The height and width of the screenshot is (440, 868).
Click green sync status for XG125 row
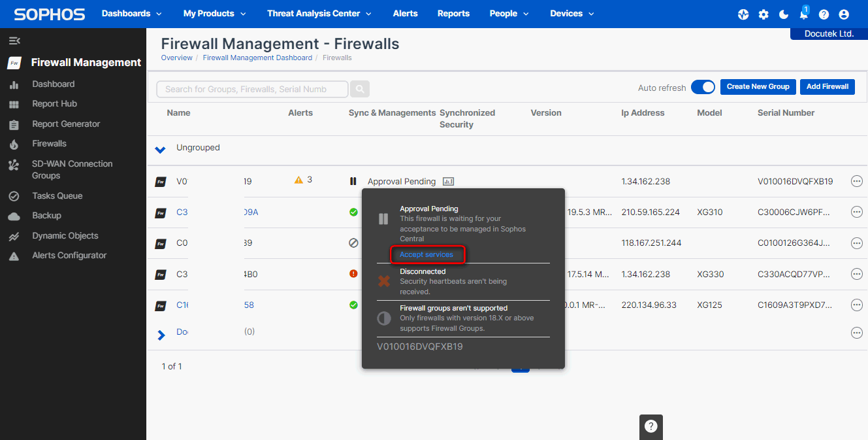click(353, 305)
